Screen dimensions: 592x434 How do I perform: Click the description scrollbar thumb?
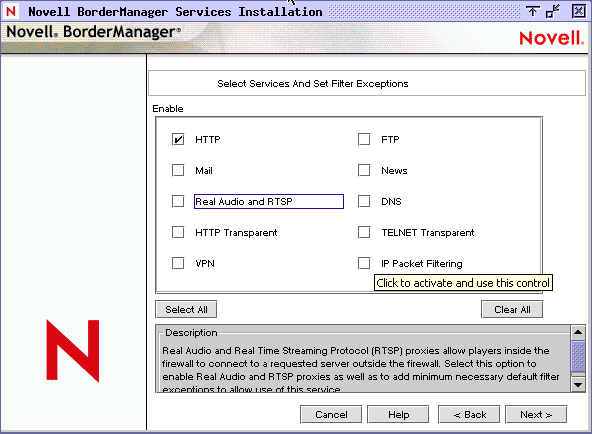click(x=578, y=356)
